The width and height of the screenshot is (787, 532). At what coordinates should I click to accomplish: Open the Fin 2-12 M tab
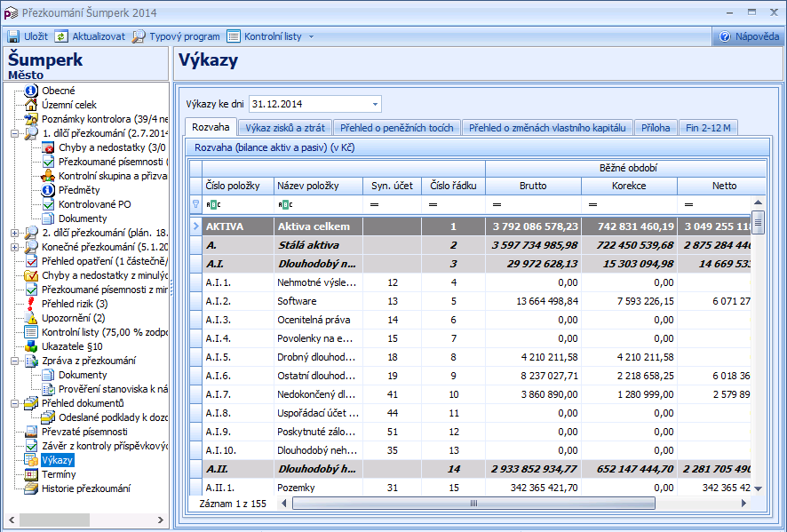pyautogui.click(x=708, y=128)
